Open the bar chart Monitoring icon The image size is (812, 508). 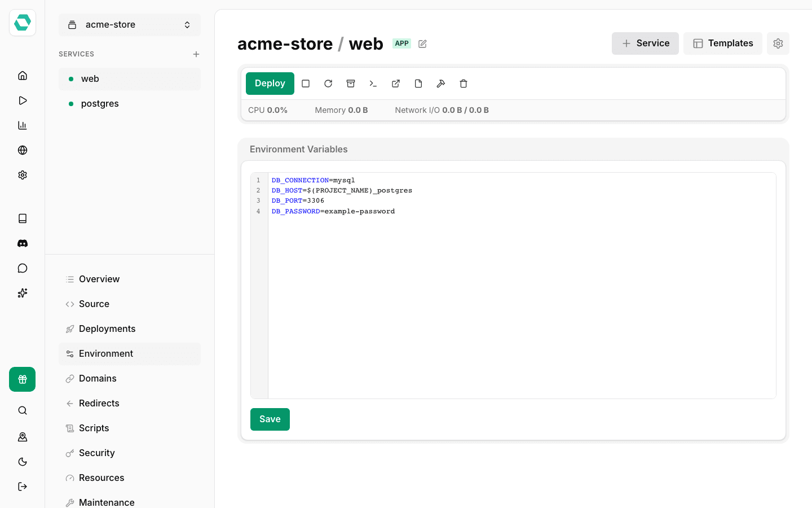pos(23,125)
